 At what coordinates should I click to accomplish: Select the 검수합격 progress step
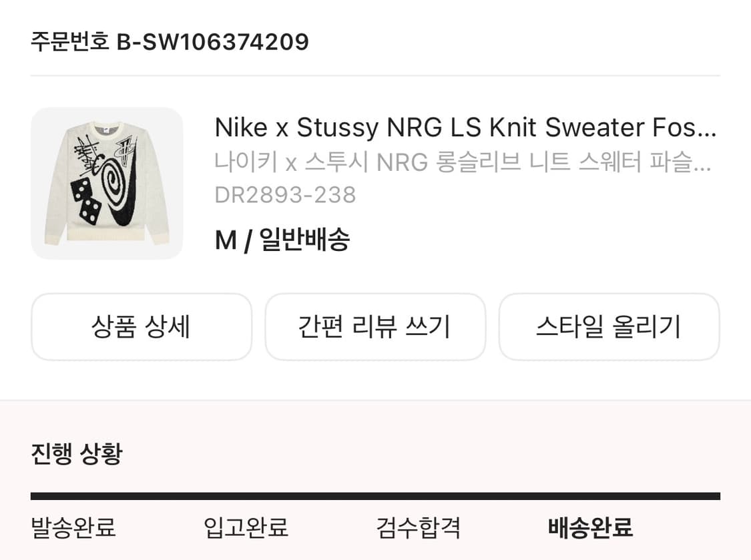[419, 527]
